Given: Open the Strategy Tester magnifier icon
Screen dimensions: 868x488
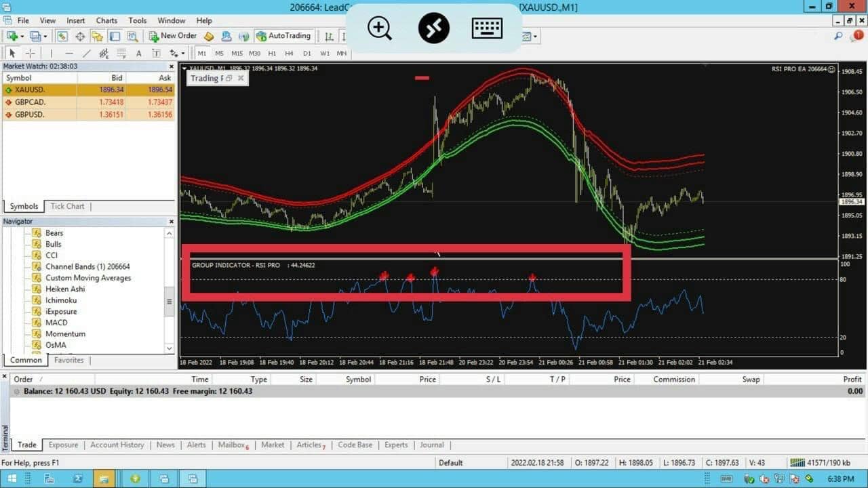Looking at the screenshot, I should (132, 36).
